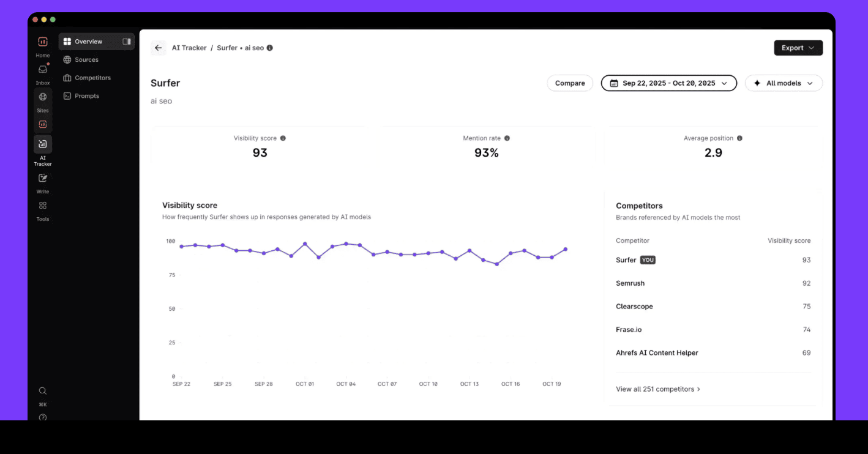
Task: Open the Home icon in sidebar
Action: click(43, 42)
